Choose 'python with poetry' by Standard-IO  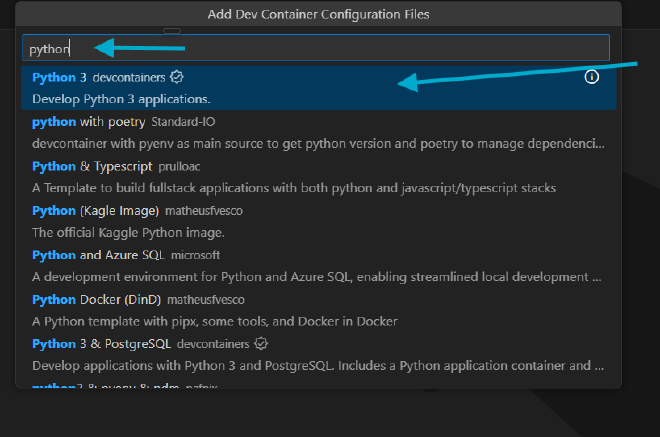click(319, 133)
